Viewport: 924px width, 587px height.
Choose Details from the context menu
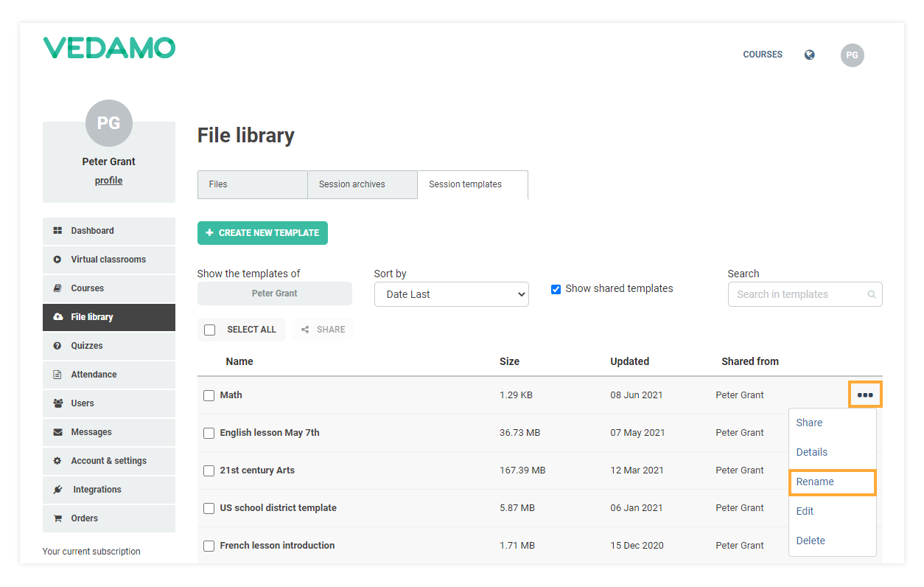[812, 452]
